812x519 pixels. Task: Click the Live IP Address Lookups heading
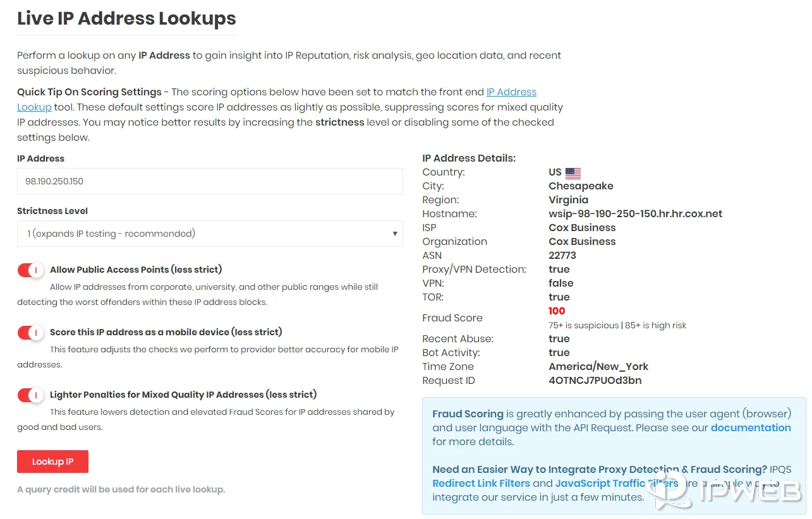(126, 18)
